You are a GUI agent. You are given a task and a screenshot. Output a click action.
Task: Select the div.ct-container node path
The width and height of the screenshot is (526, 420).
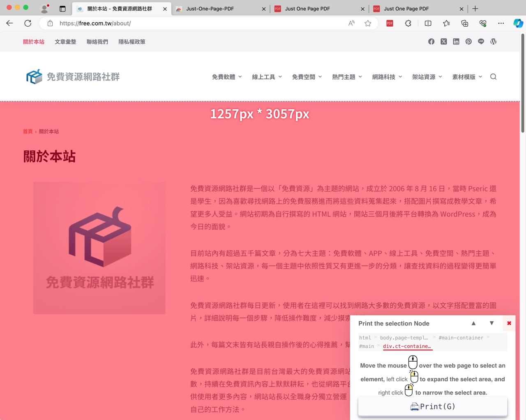point(407,346)
